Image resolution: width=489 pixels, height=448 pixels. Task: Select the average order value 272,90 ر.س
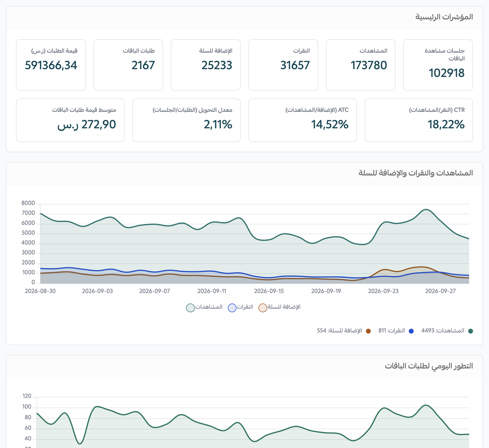[87, 124]
